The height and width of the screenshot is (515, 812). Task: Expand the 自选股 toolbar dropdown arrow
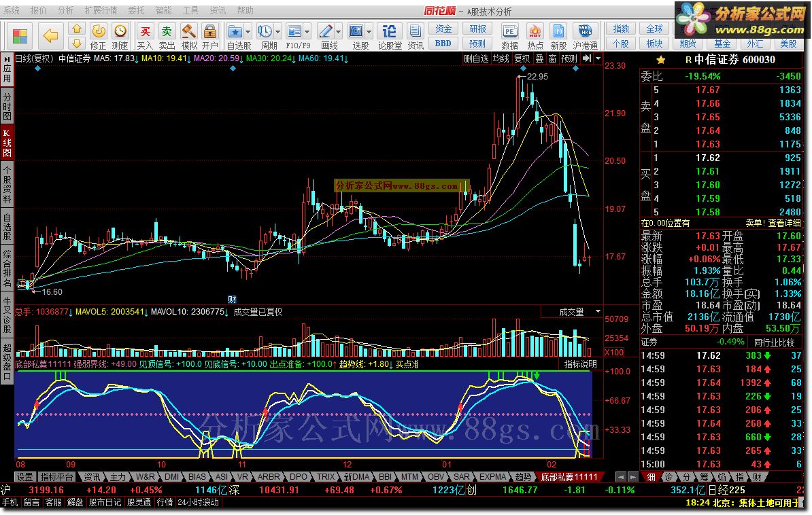click(248, 31)
